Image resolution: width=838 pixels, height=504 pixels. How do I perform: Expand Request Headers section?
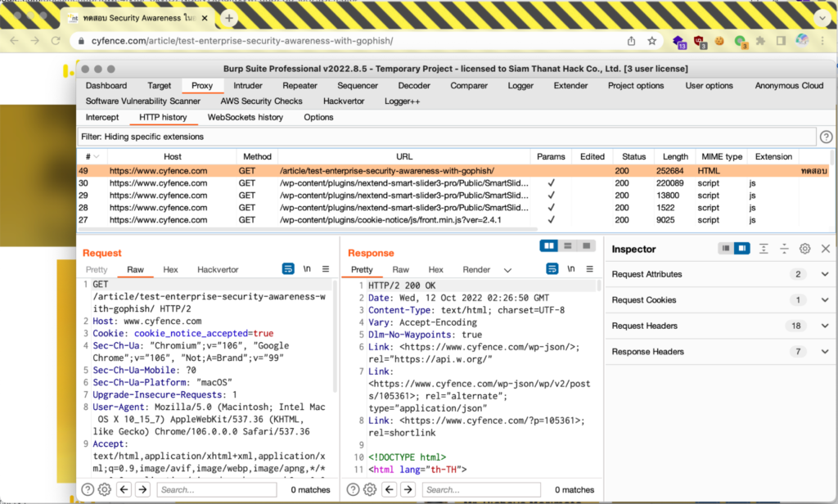point(722,326)
